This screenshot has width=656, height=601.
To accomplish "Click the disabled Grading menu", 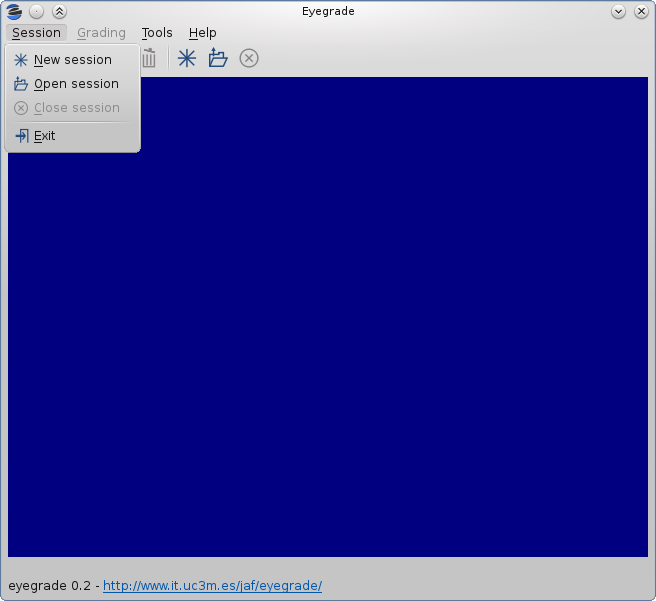I will pyautogui.click(x=101, y=33).
